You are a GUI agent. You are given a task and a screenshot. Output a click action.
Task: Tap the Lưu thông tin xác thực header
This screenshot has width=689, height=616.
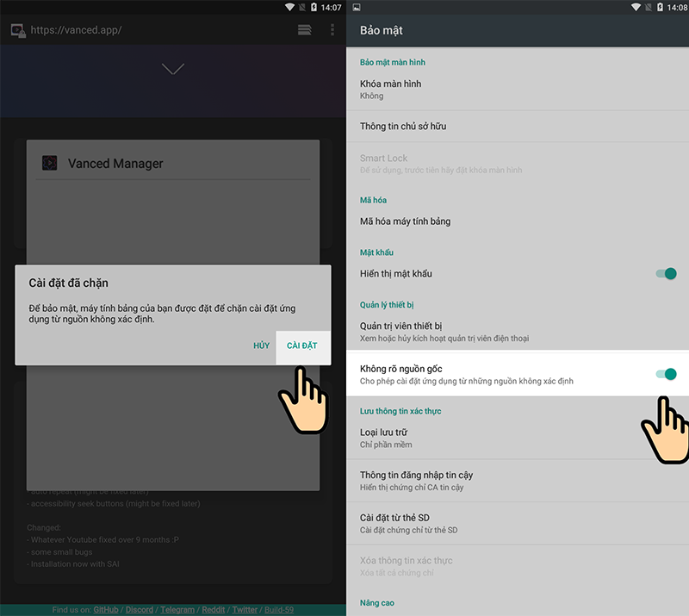click(x=400, y=411)
